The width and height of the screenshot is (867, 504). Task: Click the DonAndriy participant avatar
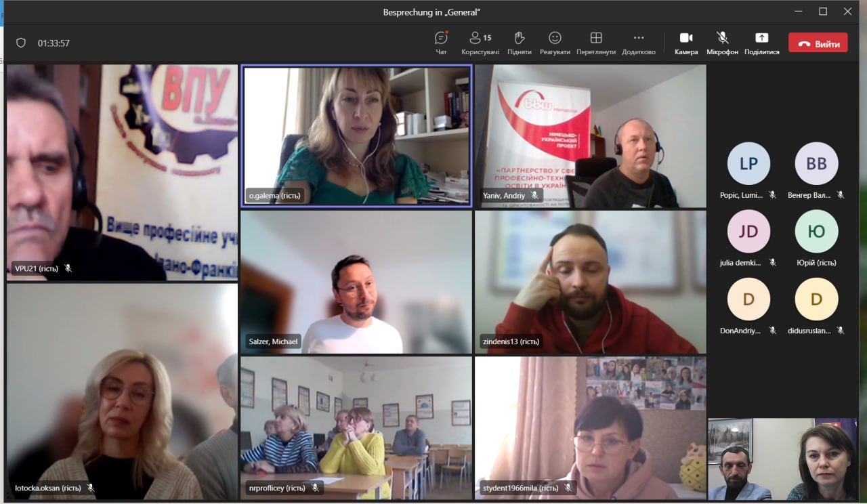click(748, 299)
